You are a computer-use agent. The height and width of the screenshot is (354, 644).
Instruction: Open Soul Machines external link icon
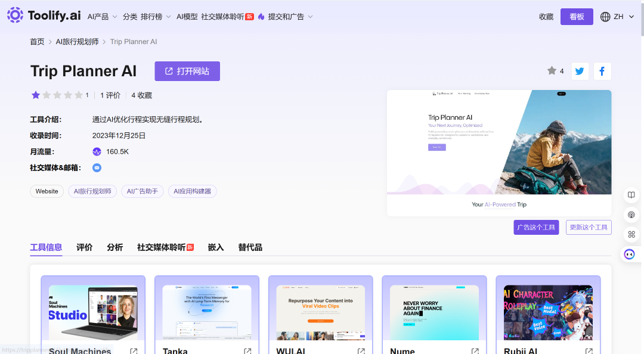coord(134,351)
